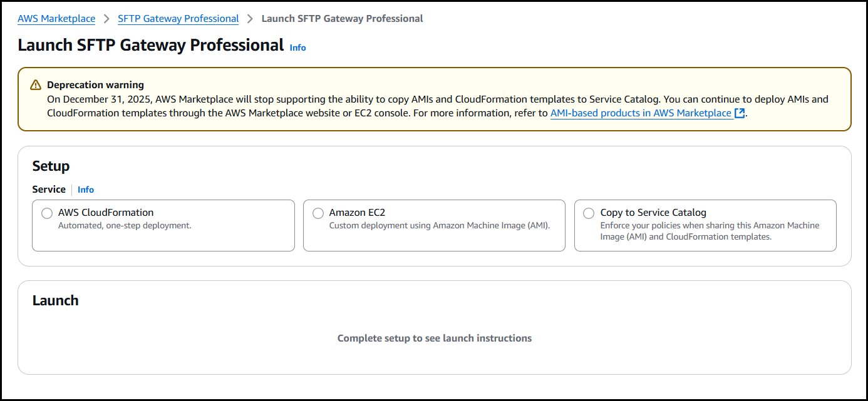The height and width of the screenshot is (401, 868).
Task: Go to AWS Marketplace via the breadcrumb
Action: click(x=56, y=19)
